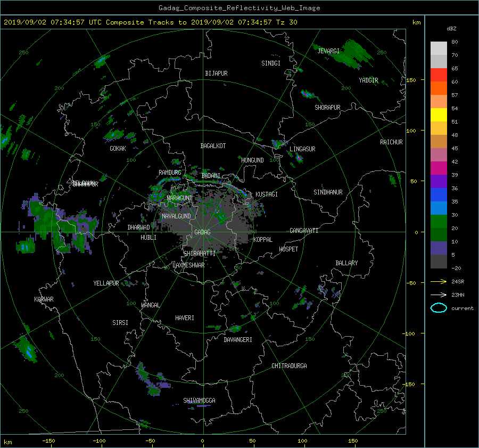Viewport: 479px width, 448px height.
Task: Click the yellow 24SR arrow legend icon
Action: [x=439, y=281]
